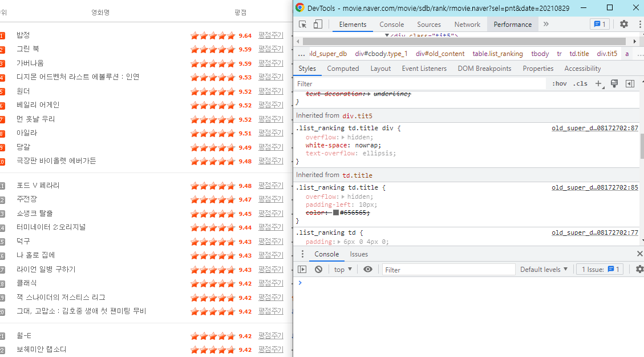This screenshot has width=644, height=357.
Task: Toggle the :hov element state panel
Action: pos(560,83)
